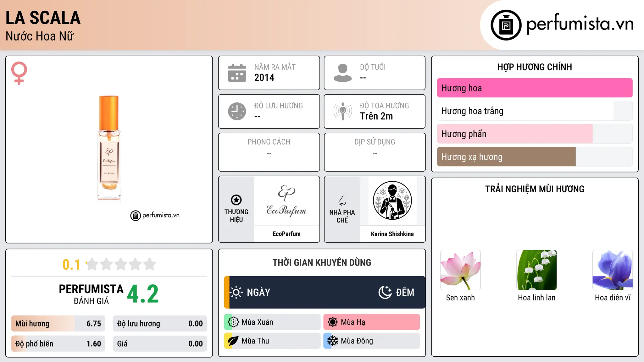
Task: Open the Karina Shishkina perfumer portrait
Action: [392, 200]
